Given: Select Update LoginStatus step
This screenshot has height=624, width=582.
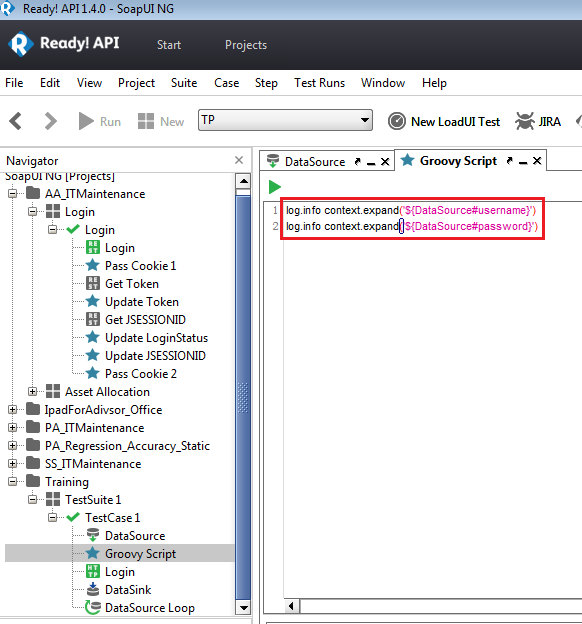Looking at the screenshot, I should click(156, 338).
